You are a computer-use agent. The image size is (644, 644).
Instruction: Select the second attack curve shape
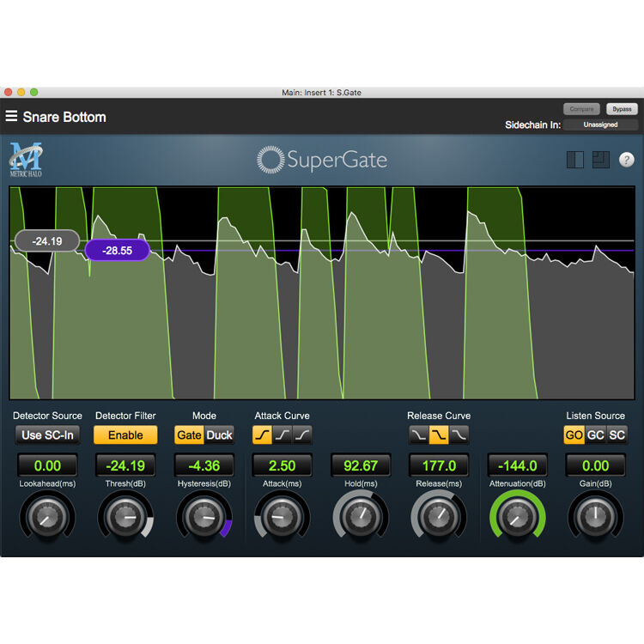283,435
